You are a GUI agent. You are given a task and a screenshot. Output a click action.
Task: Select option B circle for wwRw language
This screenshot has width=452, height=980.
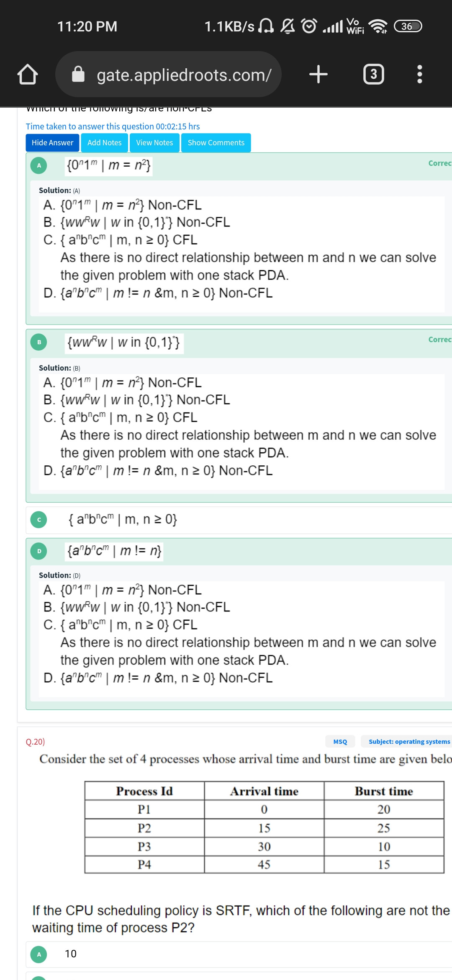pyautogui.click(x=39, y=342)
